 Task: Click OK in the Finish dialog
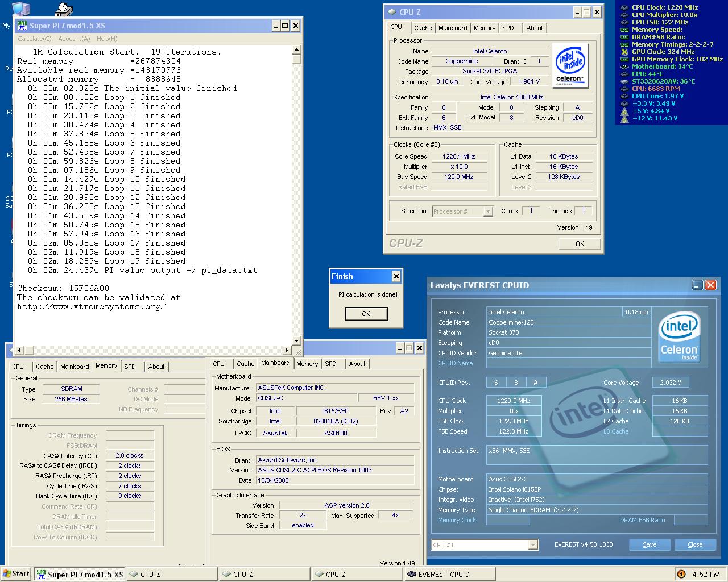(x=366, y=314)
